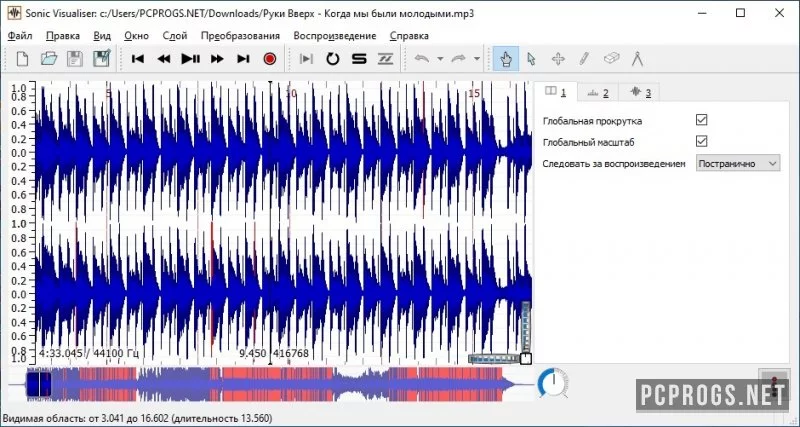Click the reset zoom square button
This screenshot has width=800, height=427.
pos(526,359)
